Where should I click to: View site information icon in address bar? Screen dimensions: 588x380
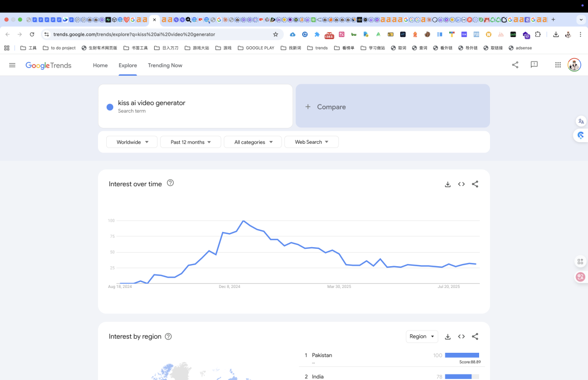[x=46, y=34]
